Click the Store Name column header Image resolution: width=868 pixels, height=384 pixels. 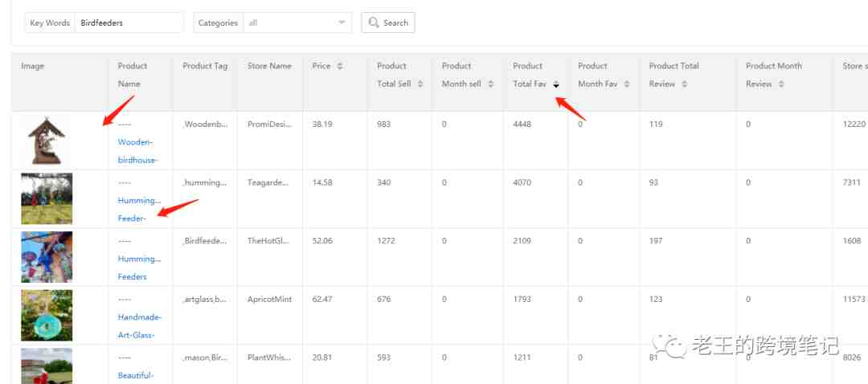click(x=269, y=66)
